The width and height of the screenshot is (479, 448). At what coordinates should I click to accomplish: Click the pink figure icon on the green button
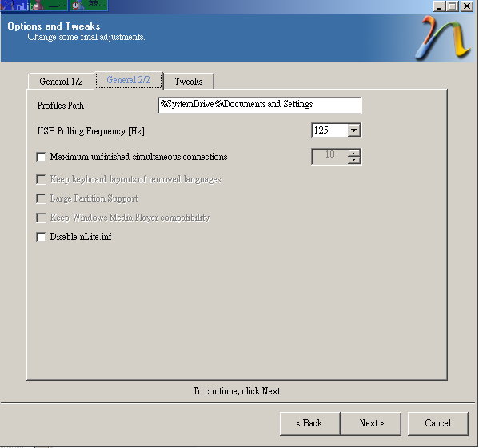click(x=38, y=6)
